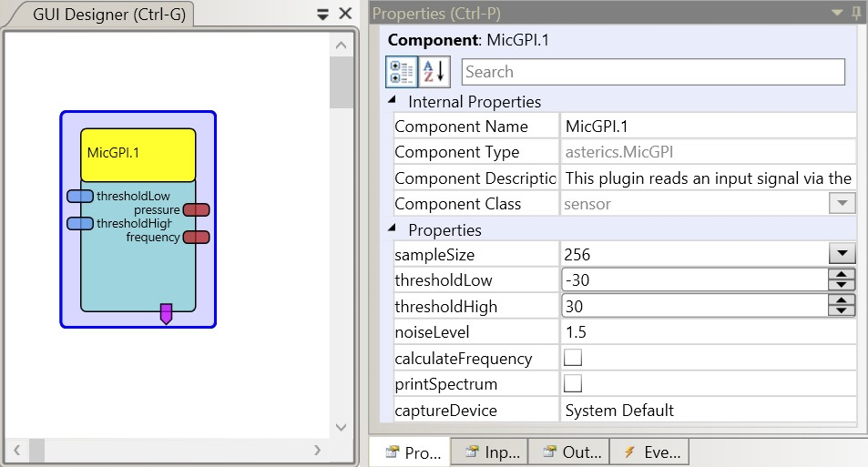Image resolution: width=868 pixels, height=467 pixels.
Task: Click the purple event port on MicGPI.1
Action: [x=166, y=314]
